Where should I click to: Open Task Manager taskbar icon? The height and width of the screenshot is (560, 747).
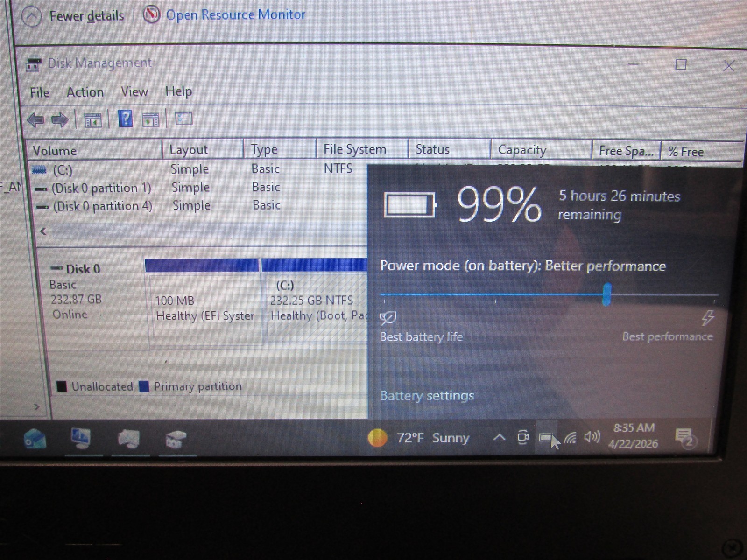[81, 438]
